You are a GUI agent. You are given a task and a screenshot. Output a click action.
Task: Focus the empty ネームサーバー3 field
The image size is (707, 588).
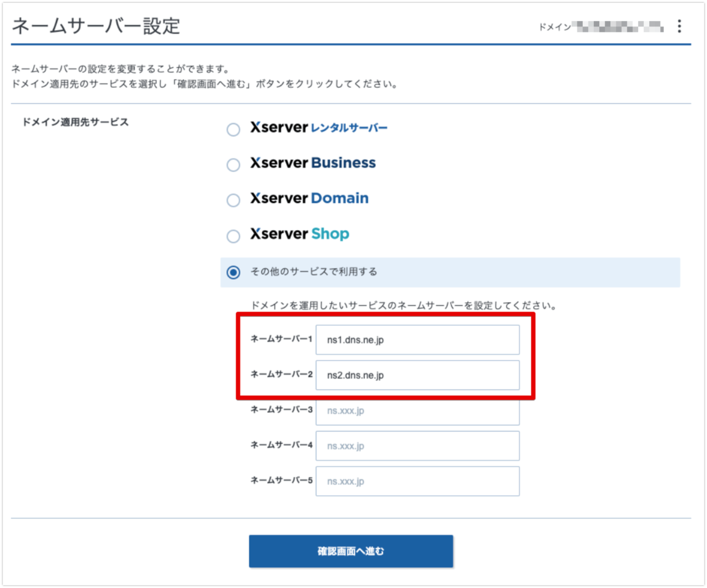417,411
